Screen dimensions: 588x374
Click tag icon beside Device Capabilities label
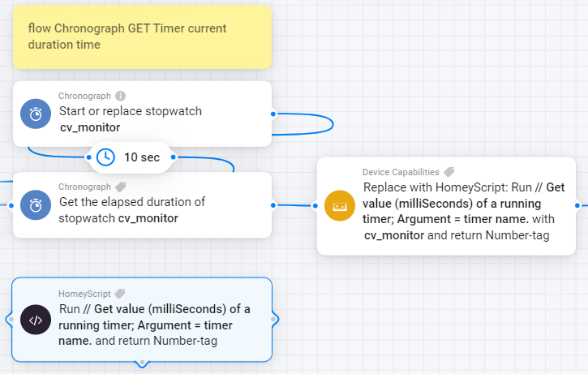tap(449, 172)
